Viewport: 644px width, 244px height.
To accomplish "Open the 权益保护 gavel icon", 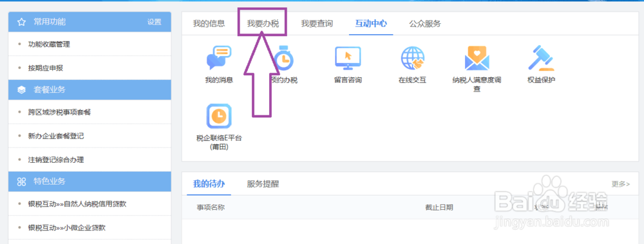I will click(542, 58).
